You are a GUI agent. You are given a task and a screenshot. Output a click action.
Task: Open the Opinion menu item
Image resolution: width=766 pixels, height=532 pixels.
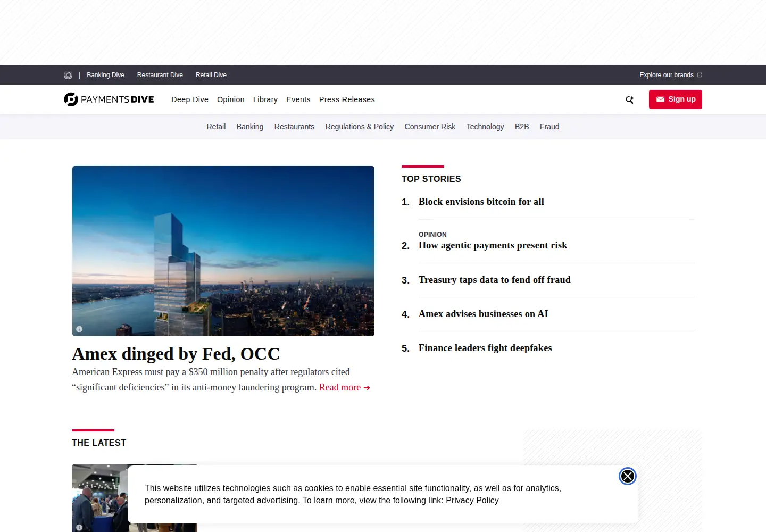point(231,99)
